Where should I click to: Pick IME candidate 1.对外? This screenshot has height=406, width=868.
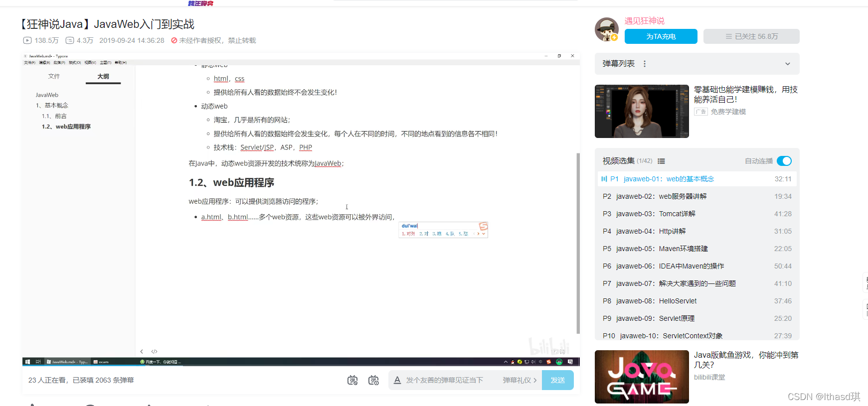click(x=408, y=234)
